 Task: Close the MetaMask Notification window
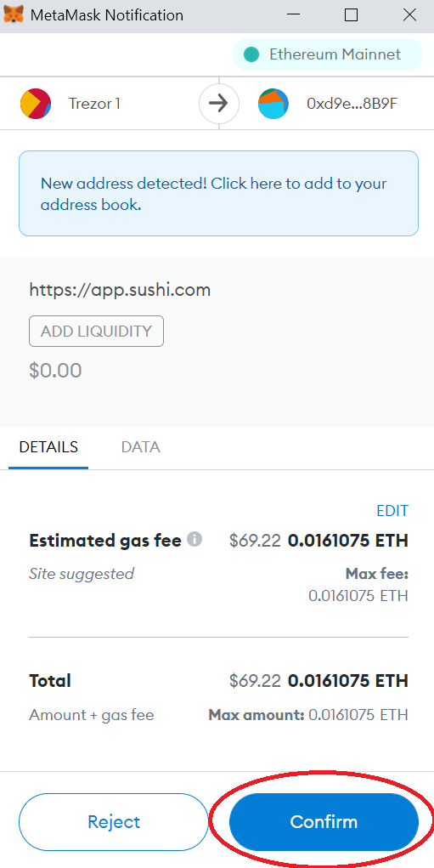409,15
